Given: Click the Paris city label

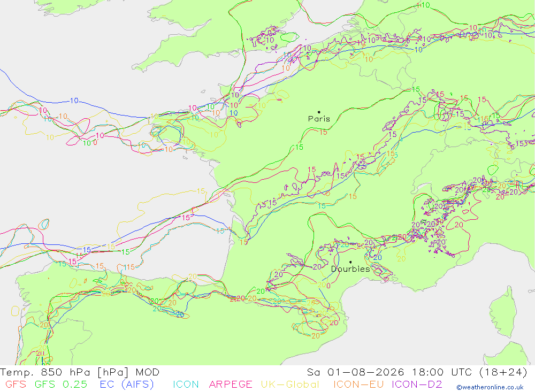Looking at the screenshot, I should pyautogui.click(x=319, y=119).
